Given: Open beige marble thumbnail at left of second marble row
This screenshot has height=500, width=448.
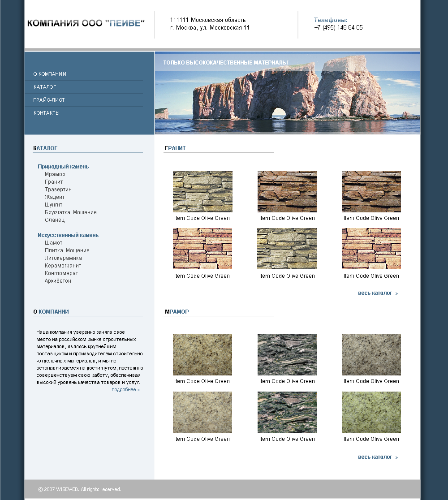Looking at the screenshot, I should (202, 412).
